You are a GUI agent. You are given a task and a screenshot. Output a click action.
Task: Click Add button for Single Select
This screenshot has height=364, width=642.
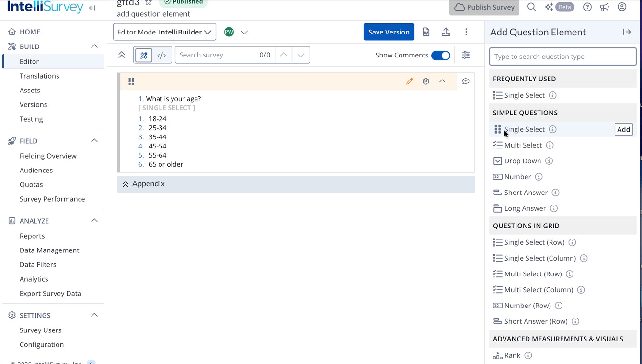click(623, 129)
